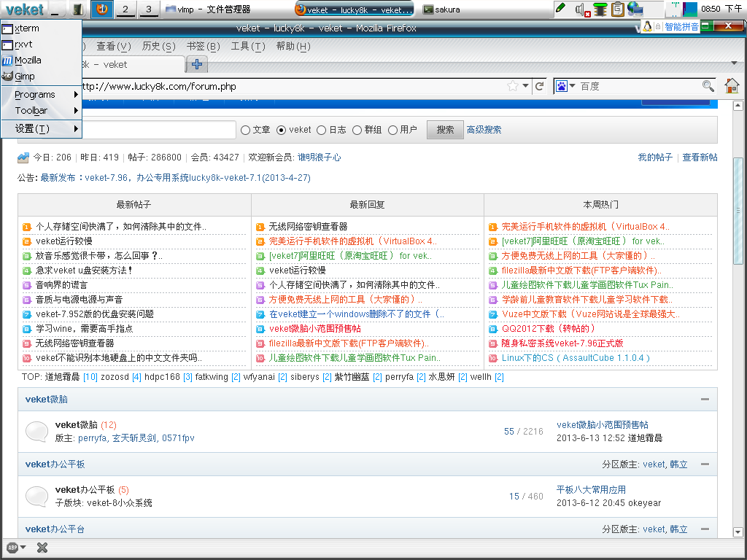Click page scrollbar up arrow
The height and width of the screenshot is (560, 747).
[738, 106]
